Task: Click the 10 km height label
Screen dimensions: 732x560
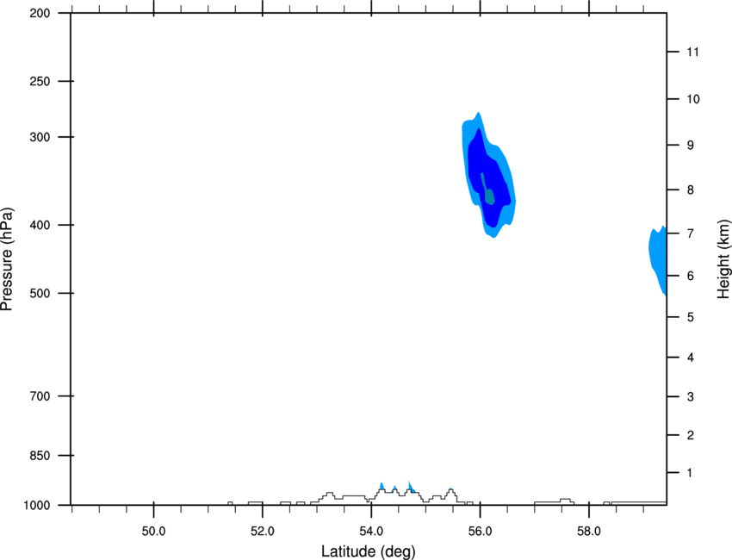Action: [693, 99]
